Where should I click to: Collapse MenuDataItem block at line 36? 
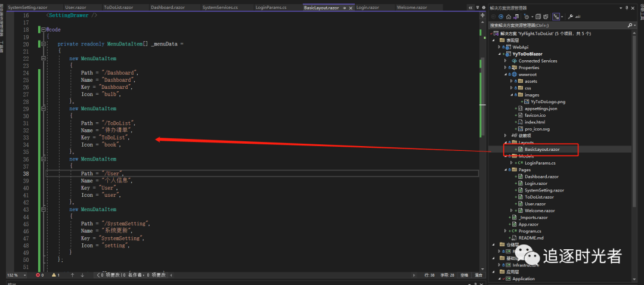pos(44,159)
